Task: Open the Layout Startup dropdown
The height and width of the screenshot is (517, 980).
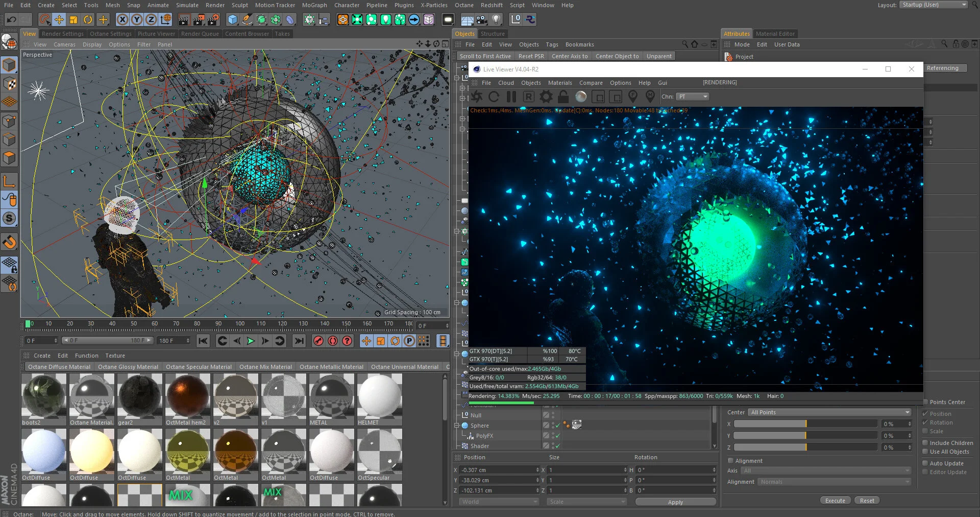Action: [933, 5]
